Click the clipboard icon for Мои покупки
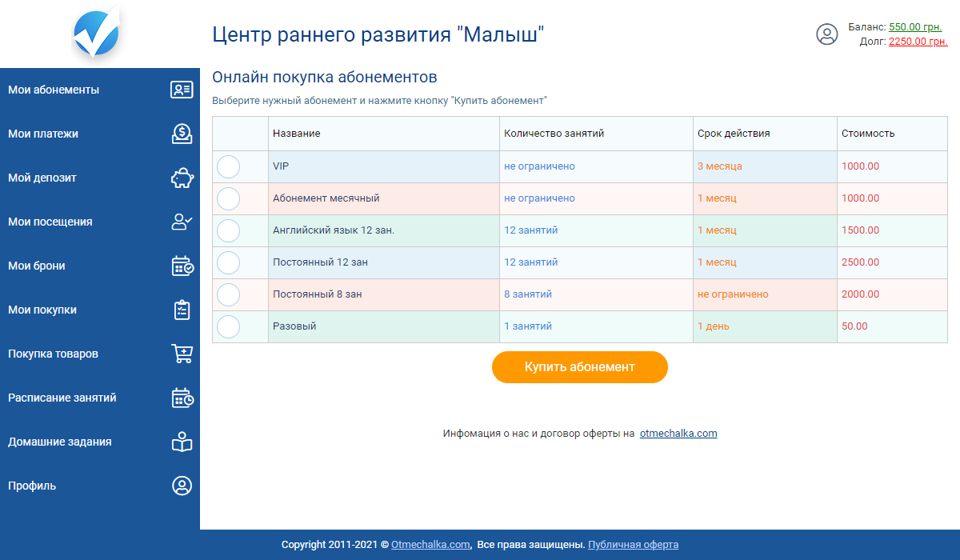Screen dimensions: 960x560 coord(182,310)
